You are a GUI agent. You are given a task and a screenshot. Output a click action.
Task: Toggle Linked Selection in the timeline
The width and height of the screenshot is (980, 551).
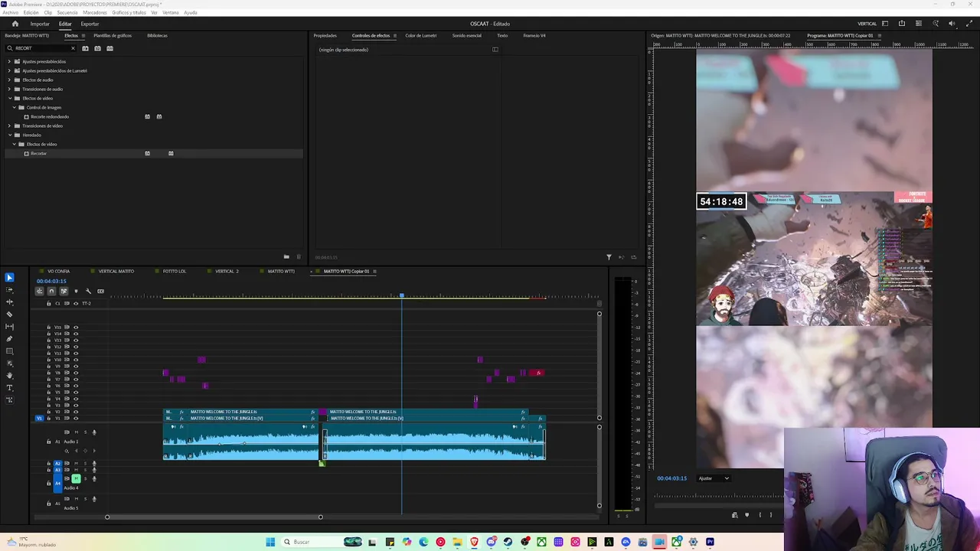[x=64, y=291]
